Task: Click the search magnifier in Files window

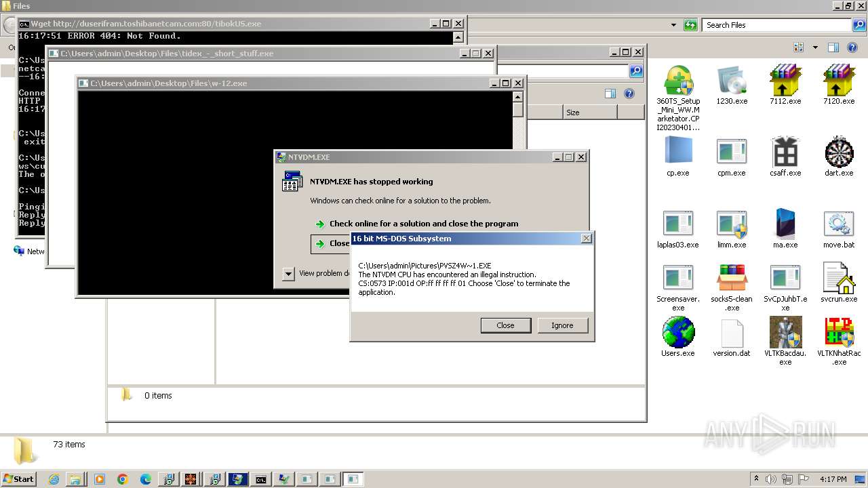Action: [x=859, y=25]
